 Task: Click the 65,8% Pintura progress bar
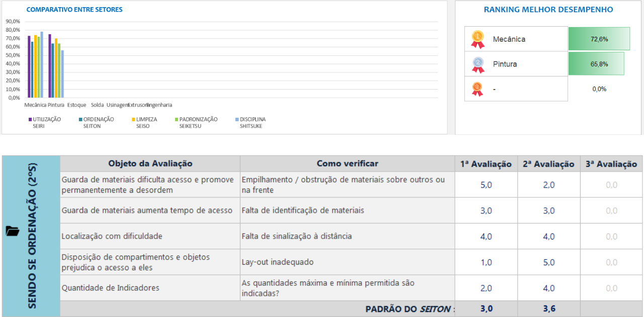pyautogui.click(x=596, y=64)
